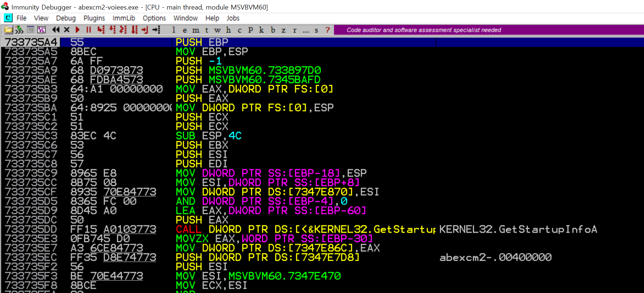Step into with the first red step icon
Screen dimensions: 644x293
click(101, 30)
